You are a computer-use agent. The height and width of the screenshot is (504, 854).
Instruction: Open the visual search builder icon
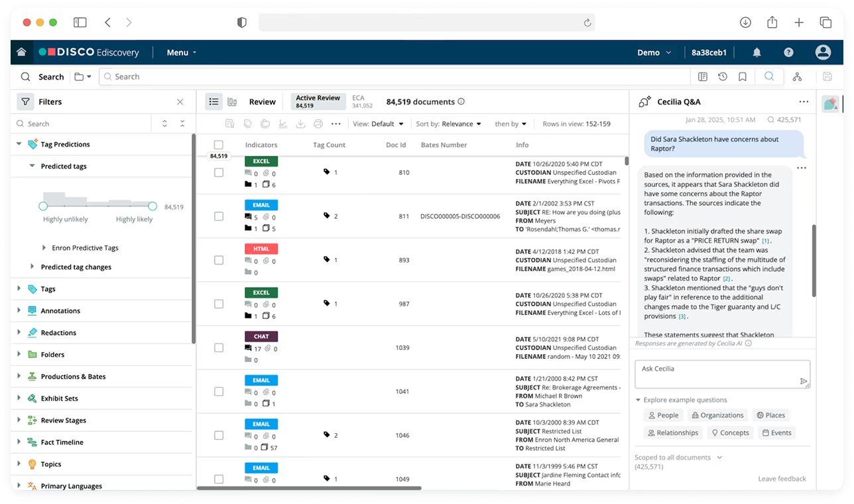tap(797, 76)
